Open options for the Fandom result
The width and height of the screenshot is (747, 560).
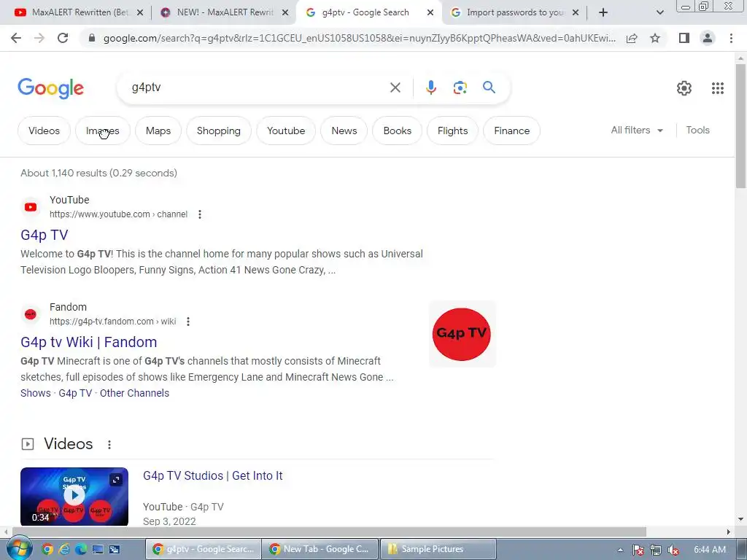(188, 322)
